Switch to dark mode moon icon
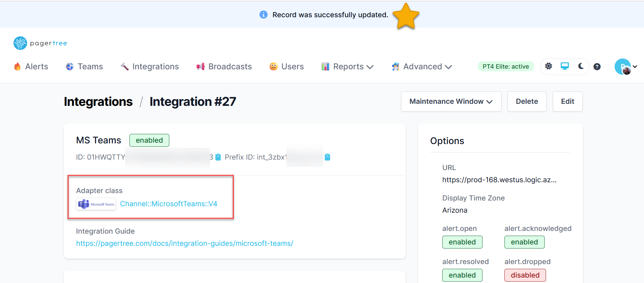Viewport: 644px width, 283px height. (x=581, y=66)
